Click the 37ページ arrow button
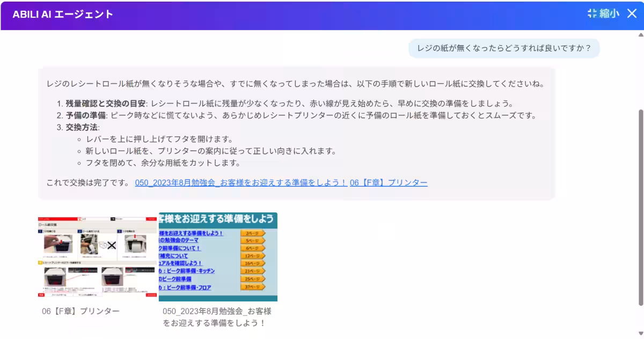This screenshot has width=644, height=339. (252, 286)
